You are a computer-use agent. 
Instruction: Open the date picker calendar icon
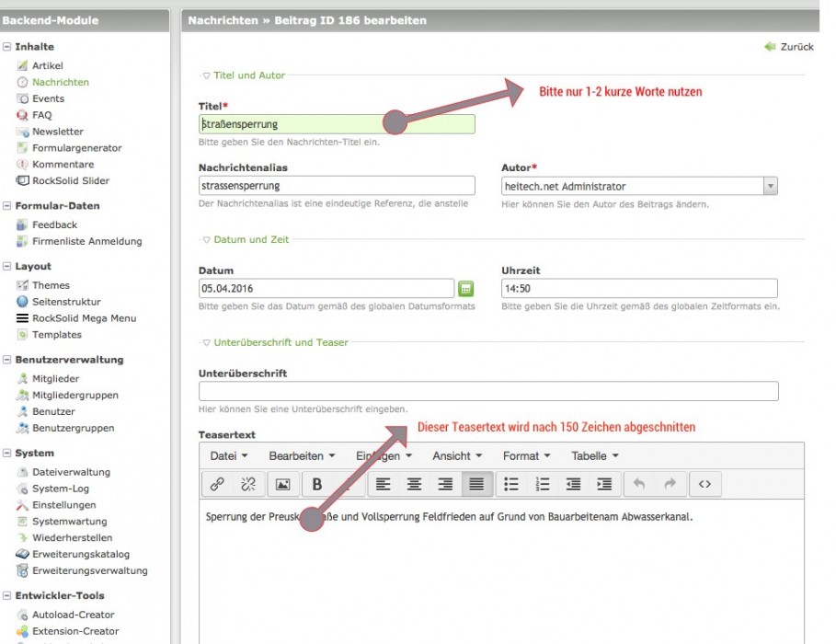click(x=465, y=288)
